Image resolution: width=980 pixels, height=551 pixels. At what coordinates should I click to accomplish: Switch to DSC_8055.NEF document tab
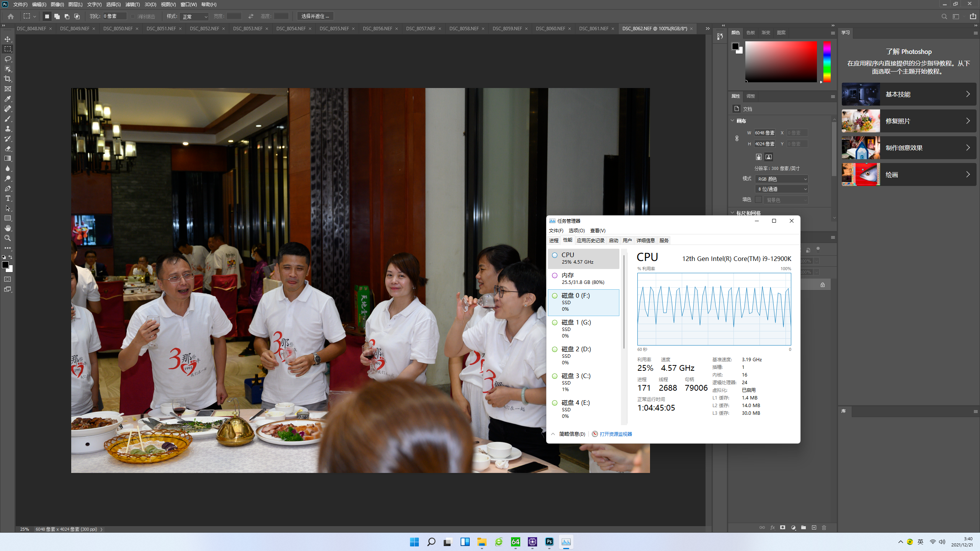334,29
